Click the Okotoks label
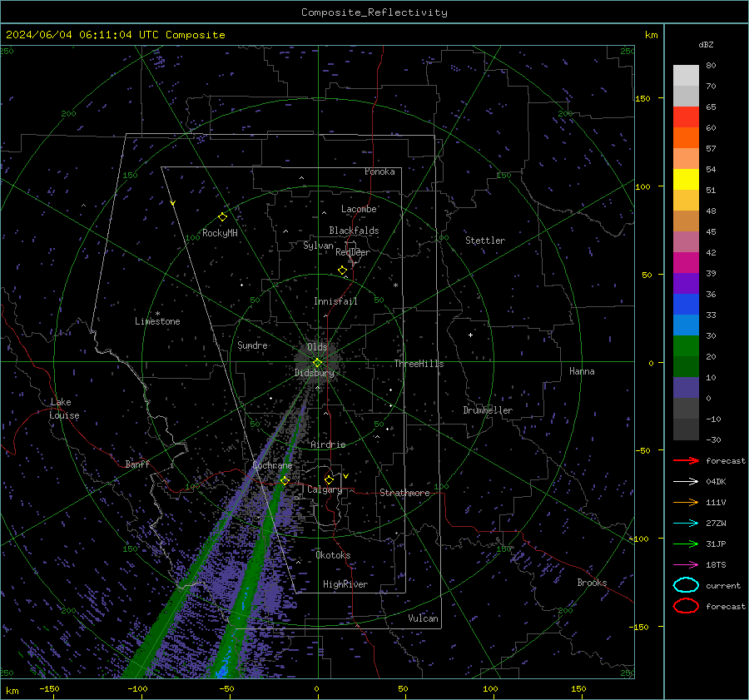 333,555
